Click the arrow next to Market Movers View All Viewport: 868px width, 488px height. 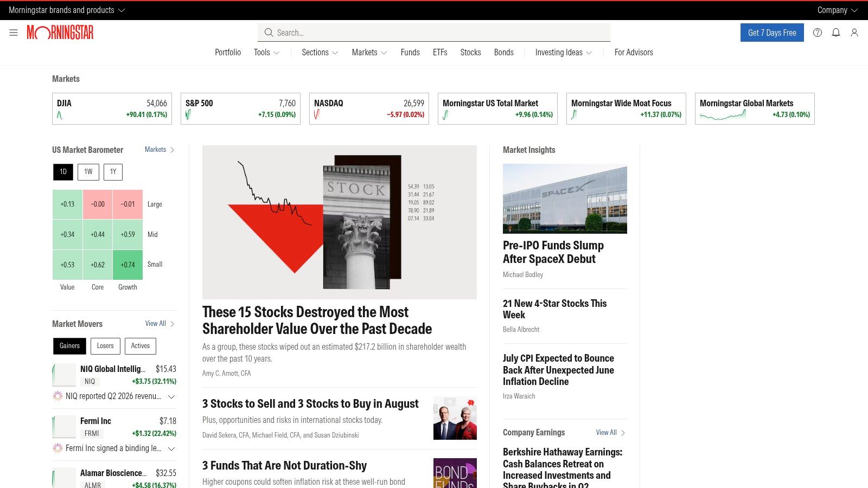coord(173,324)
